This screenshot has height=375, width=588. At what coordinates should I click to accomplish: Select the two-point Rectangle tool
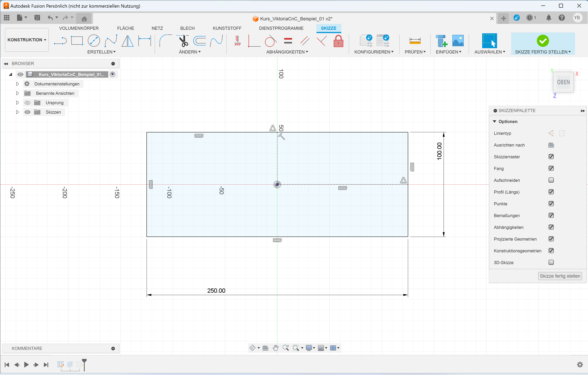coord(77,41)
